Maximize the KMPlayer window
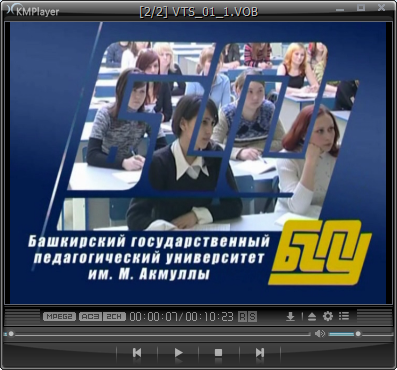Viewport: 397px width, 370px height. click(x=361, y=7)
